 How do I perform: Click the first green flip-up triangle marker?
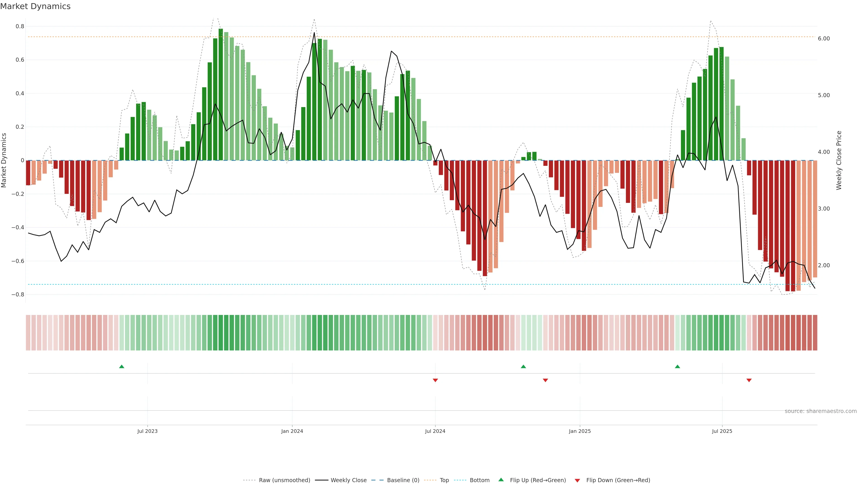(122, 366)
